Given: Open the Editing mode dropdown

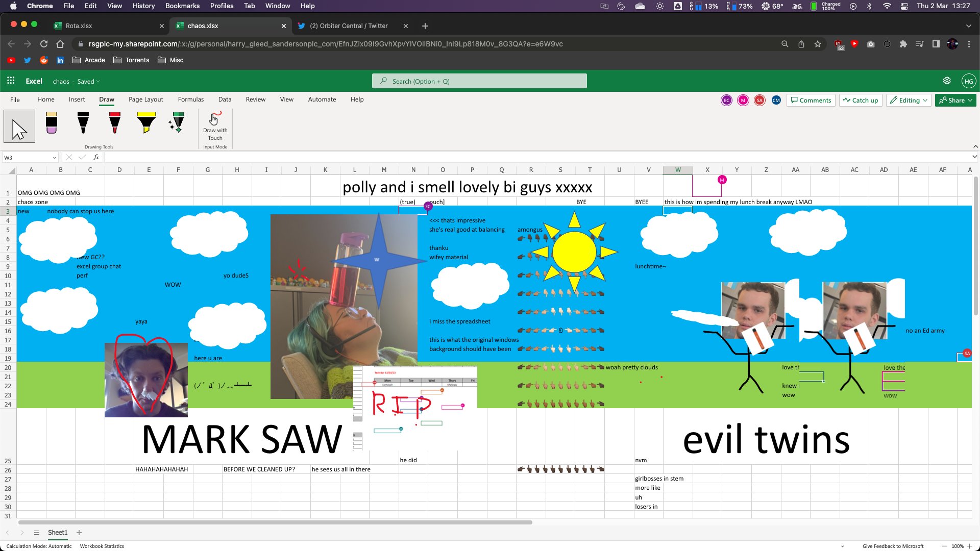Looking at the screenshot, I should [909, 100].
